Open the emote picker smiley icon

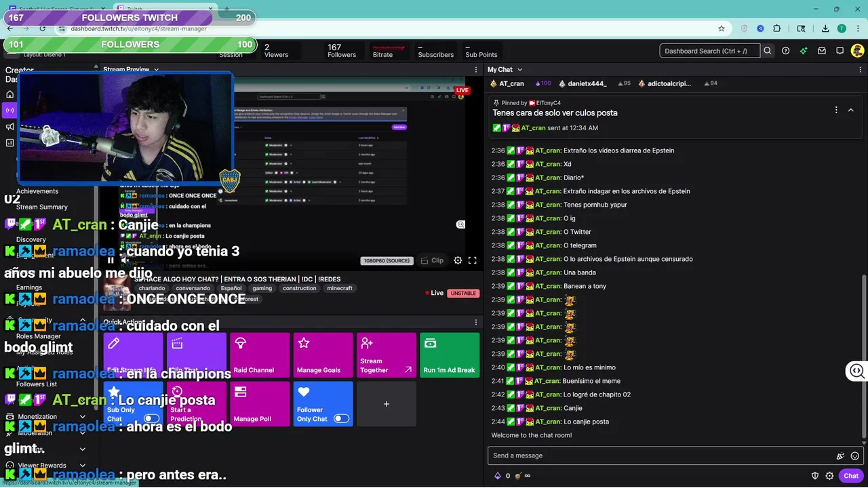(854, 456)
